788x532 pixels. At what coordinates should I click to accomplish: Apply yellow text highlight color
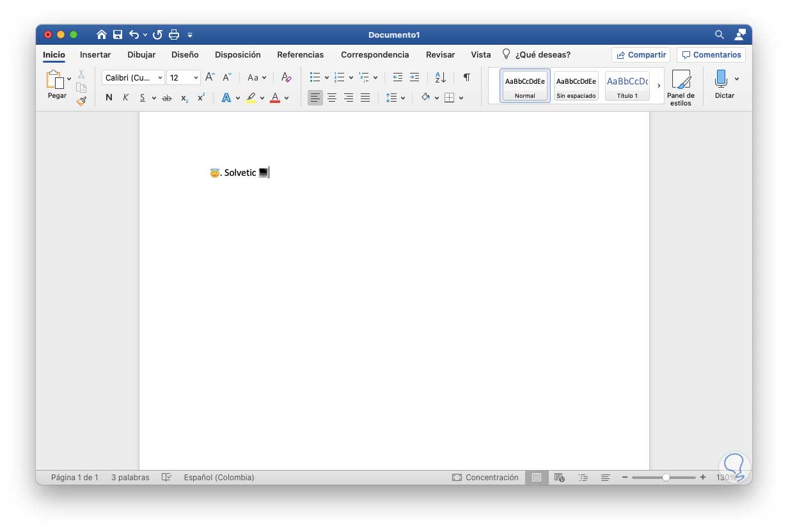click(x=251, y=98)
